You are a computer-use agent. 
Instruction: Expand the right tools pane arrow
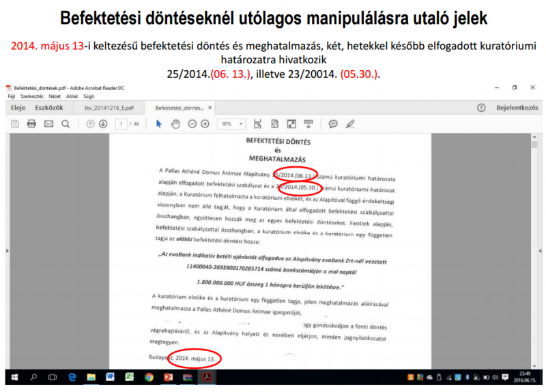[x=540, y=250]
